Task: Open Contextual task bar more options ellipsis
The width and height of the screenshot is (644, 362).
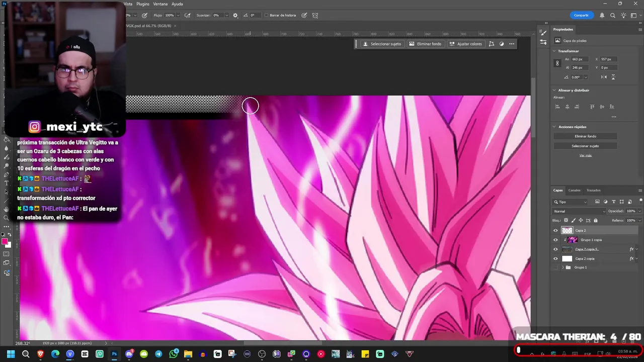Action: click(512, 44)
